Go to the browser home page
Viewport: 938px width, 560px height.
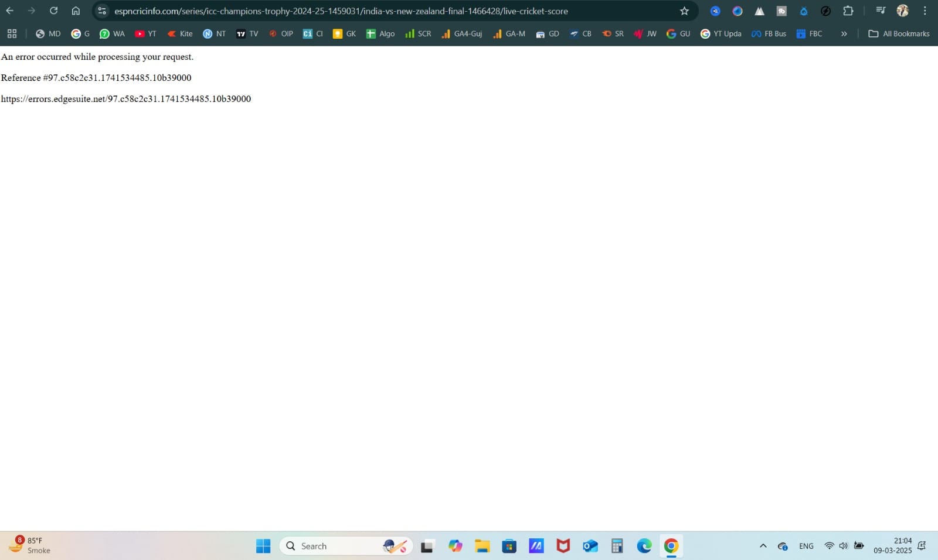tap(76, 11)
